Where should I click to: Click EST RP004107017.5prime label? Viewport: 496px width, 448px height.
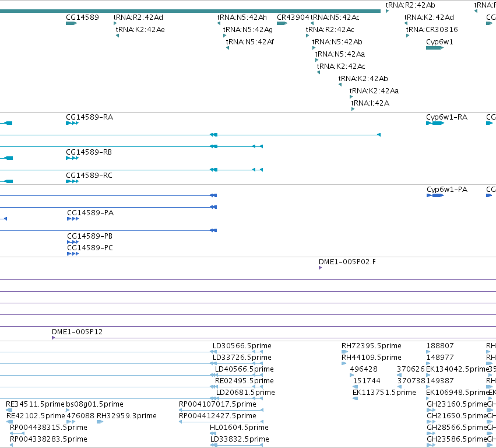217,405
